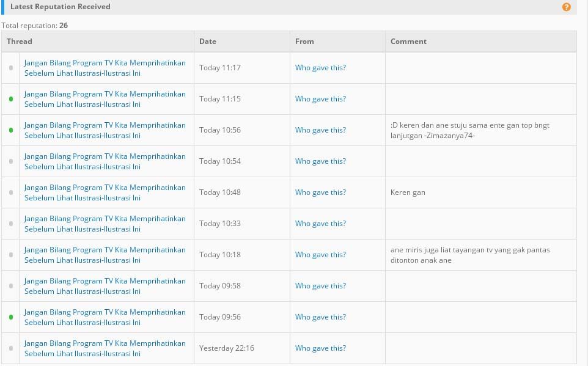Click the From column header
Viewport: 588px width, 366px height.
click(x=304, y=42)
